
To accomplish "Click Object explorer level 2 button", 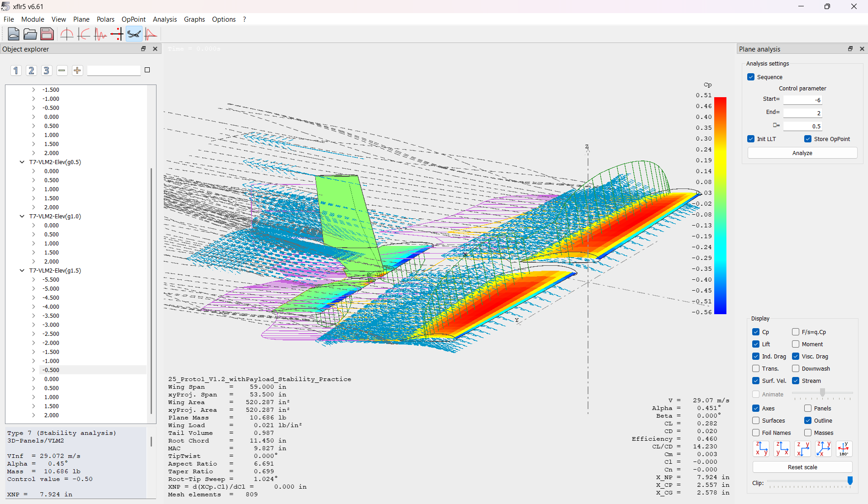I will (x=31, y=71).
